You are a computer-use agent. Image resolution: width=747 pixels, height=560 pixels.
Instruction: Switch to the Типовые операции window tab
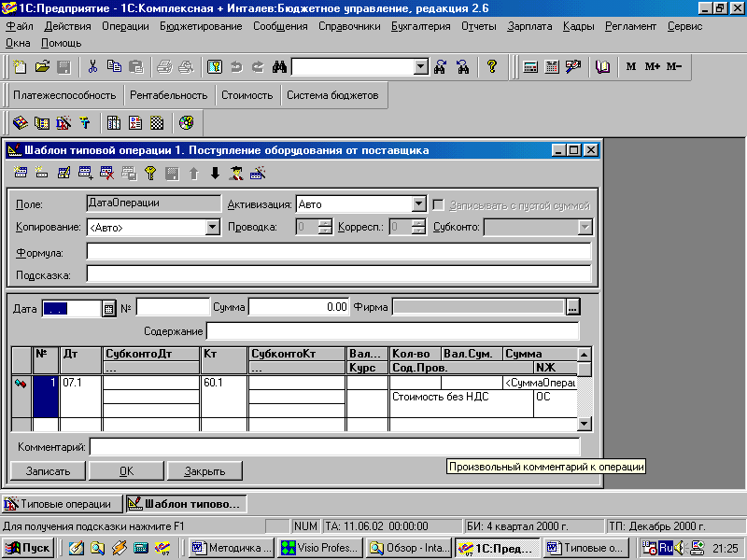point(62,504)
